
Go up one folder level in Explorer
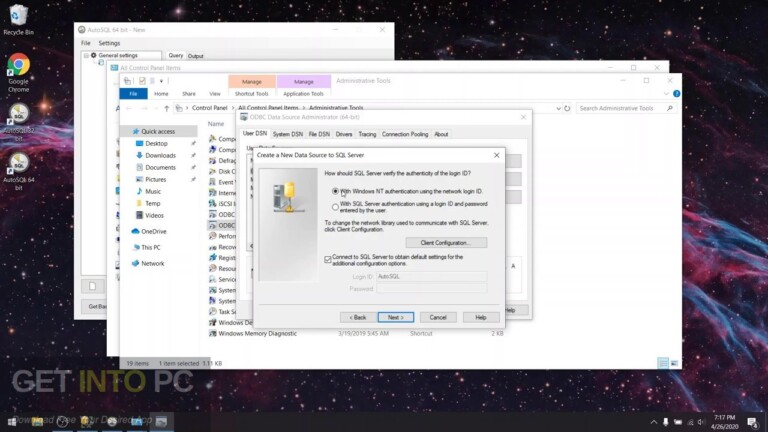coord(167,108)
